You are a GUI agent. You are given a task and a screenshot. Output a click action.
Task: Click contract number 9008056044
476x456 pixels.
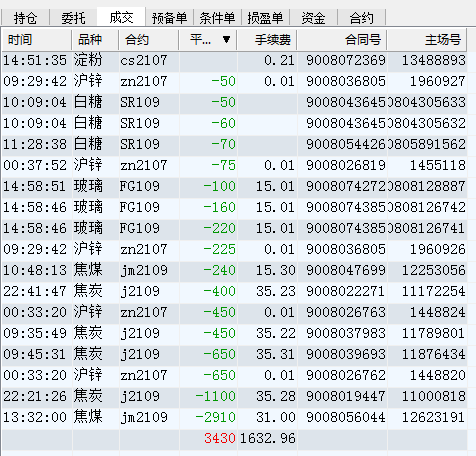346,417
